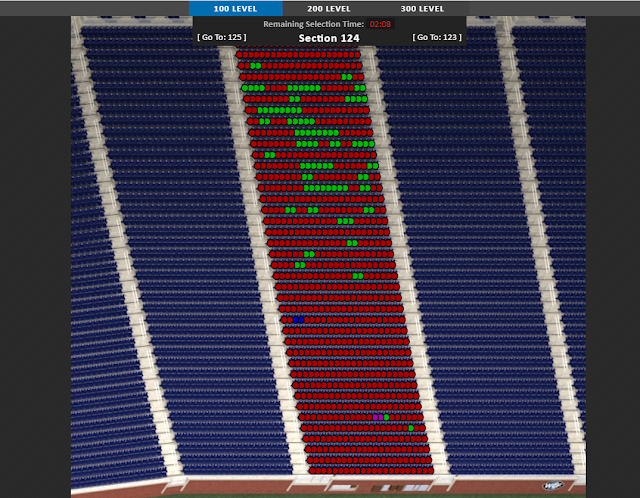
Task: Select the left blue seat
Action: [296, 320]
